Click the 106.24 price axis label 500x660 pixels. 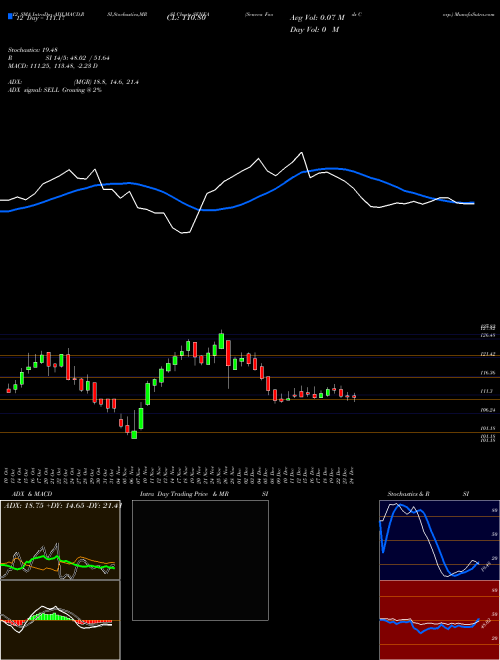point(488,410)
